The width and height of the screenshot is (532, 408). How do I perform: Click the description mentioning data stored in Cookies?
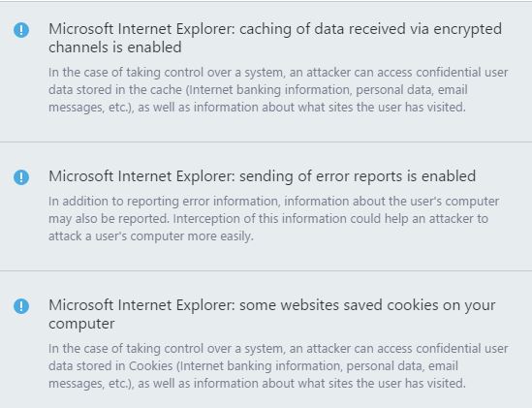pyautogui.click(x=278, y=366)
